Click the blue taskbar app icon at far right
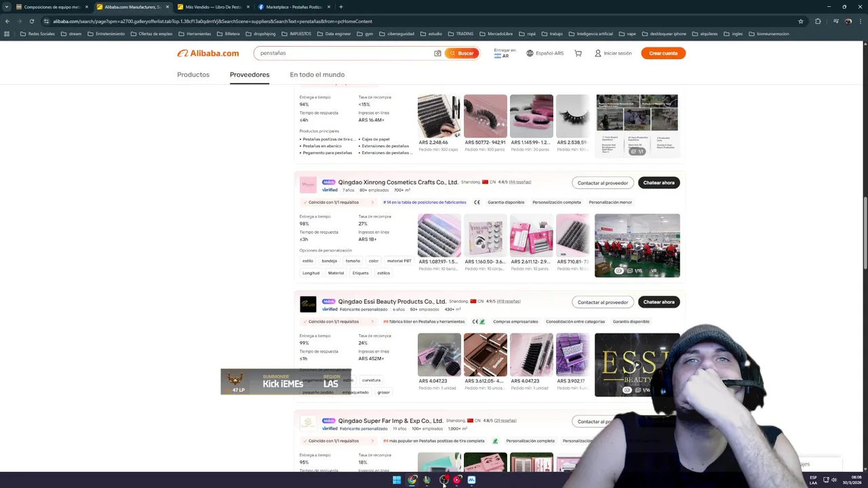Screen dimensions: 868x488 [471, 480]
